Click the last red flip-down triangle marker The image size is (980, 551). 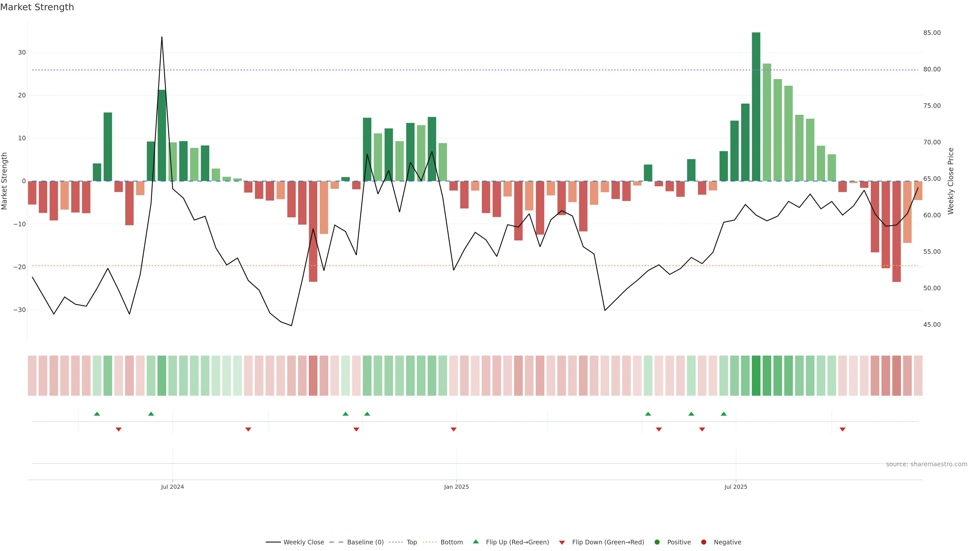(842, 429)
